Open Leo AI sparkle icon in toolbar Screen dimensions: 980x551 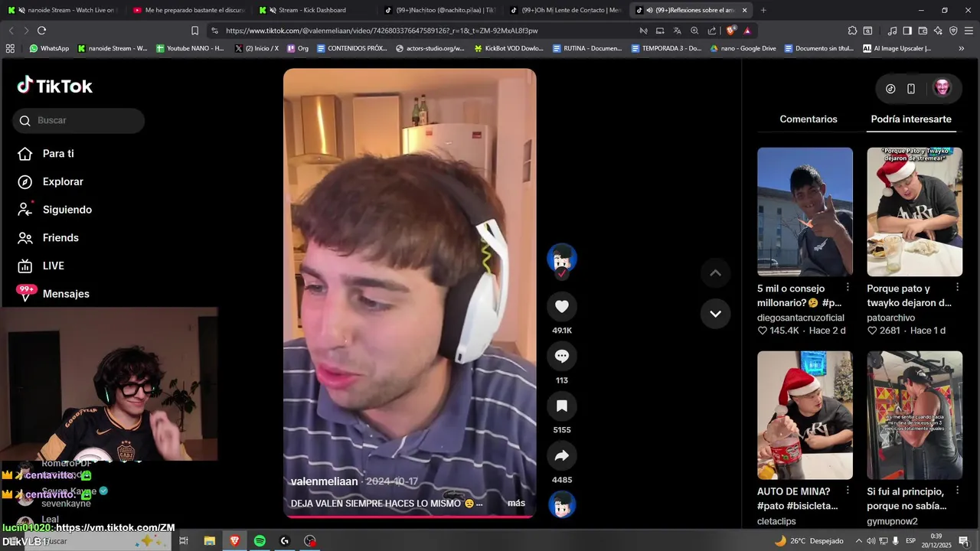[938, 31]
